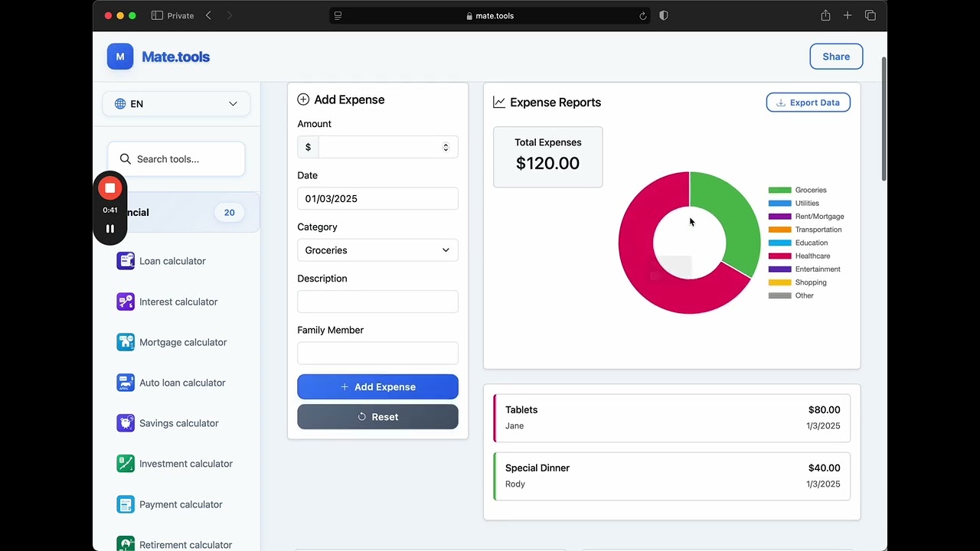Click the search magnifier icon

tap(126, 159)
